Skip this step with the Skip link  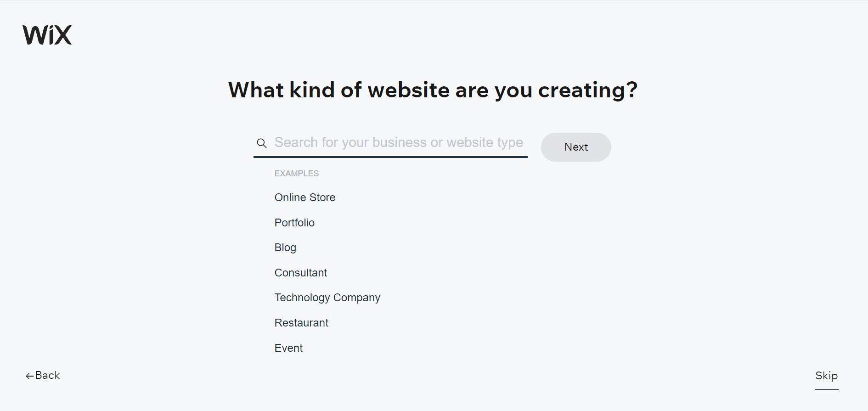(826, 375)
